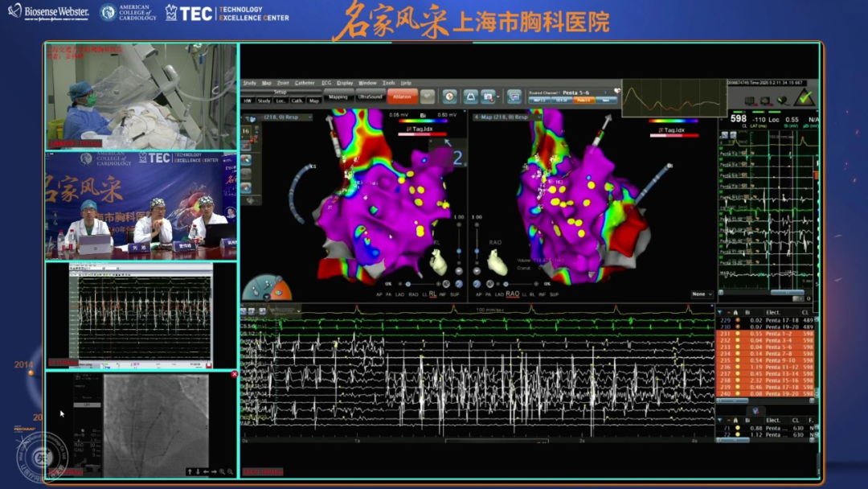
Task: Click the left heart orientation model icon
Action: (439, 262)
